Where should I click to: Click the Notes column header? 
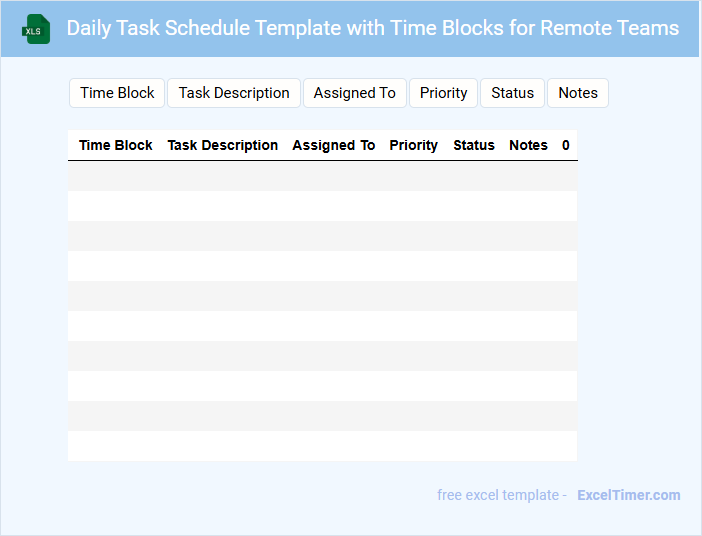528,145
